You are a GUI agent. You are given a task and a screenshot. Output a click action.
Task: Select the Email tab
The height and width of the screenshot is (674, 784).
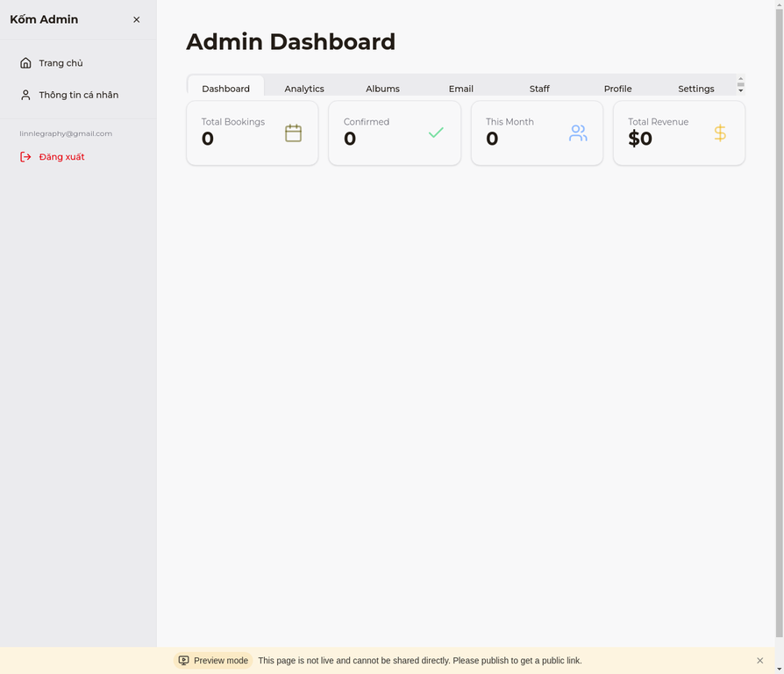460,89
